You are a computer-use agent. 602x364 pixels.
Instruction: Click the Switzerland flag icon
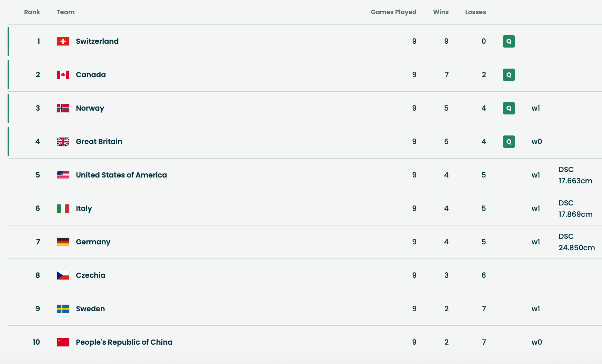pos(63,41)
